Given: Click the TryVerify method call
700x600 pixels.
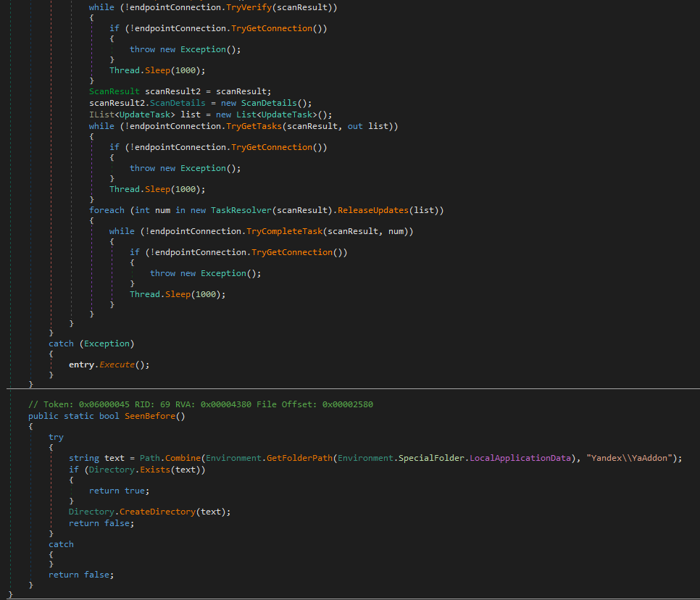Looking at the screenshot, I should click(251, 7).
